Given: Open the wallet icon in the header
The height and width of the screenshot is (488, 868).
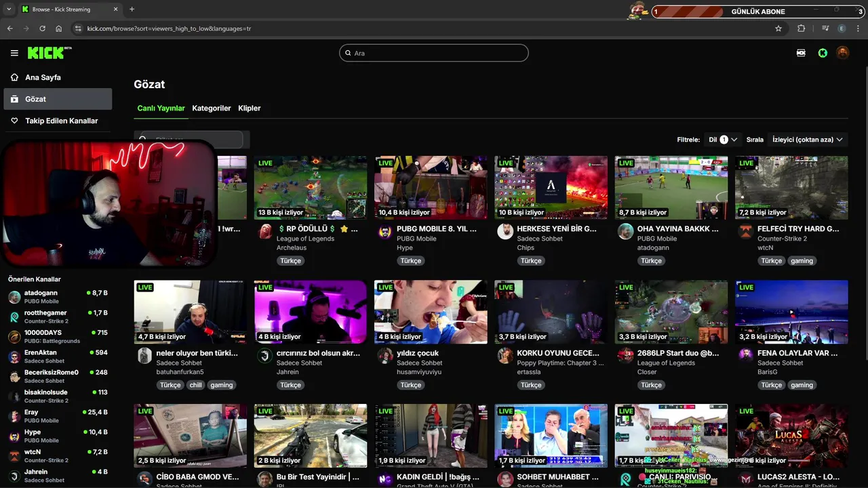Looking at the screenshot, I should coord(801,53).
